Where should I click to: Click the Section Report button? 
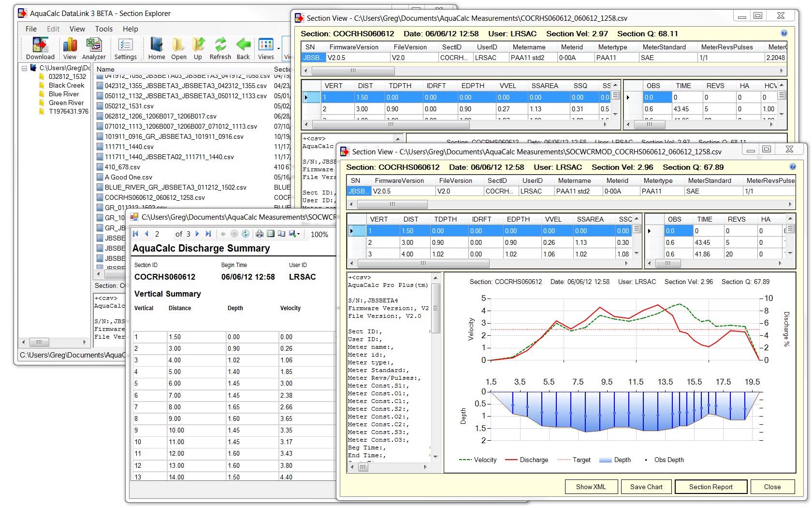(711, 487)
